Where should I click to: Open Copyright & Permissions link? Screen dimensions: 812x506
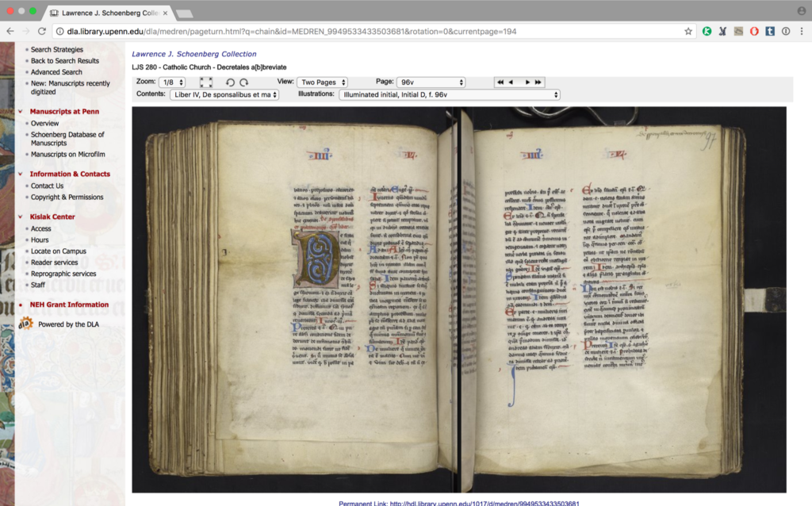click(67, 197)
